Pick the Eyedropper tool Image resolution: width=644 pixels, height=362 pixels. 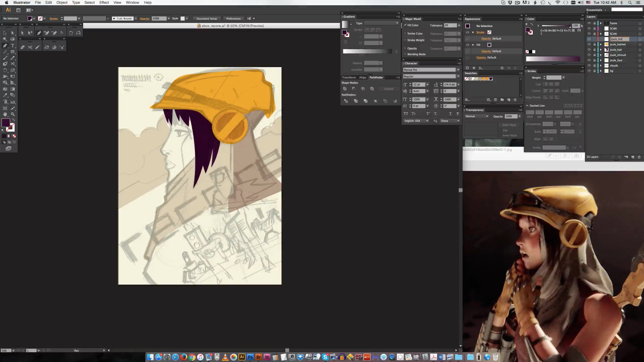coord(5,95)
